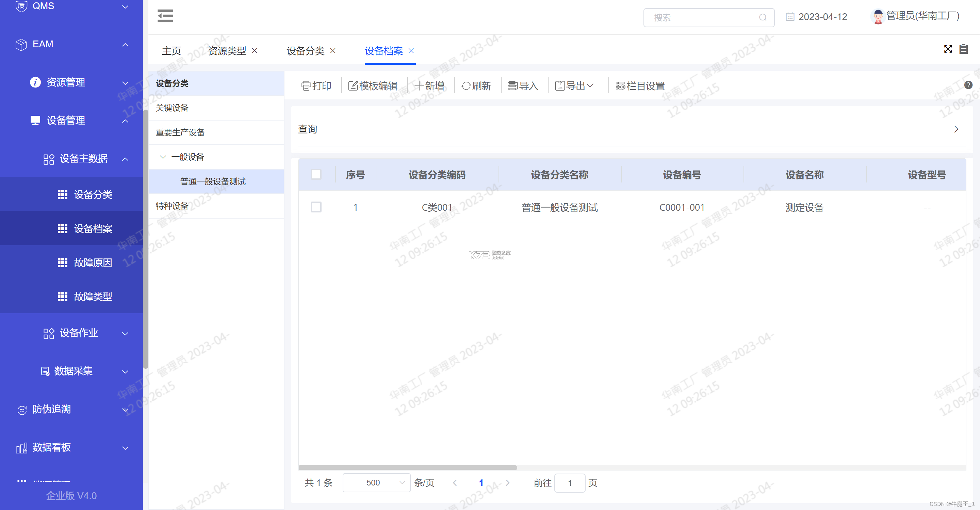This screenshot has height=510, width=980.
Task: Collapse sidebar with the hamburger menu icon
Action: click(x=165, y=16)
